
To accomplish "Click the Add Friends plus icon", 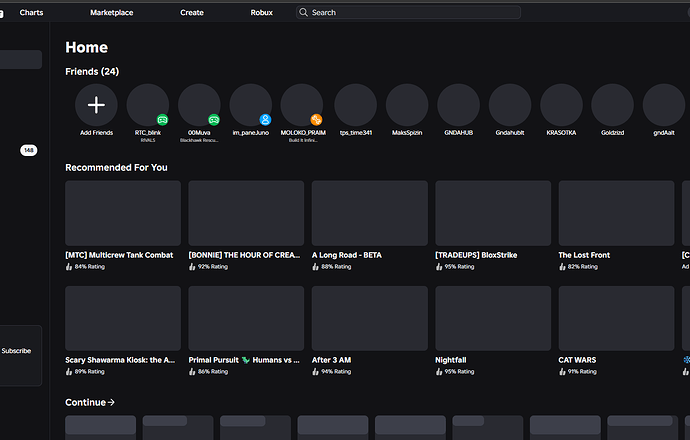I will pyautogui.click(x=96, y=105).
